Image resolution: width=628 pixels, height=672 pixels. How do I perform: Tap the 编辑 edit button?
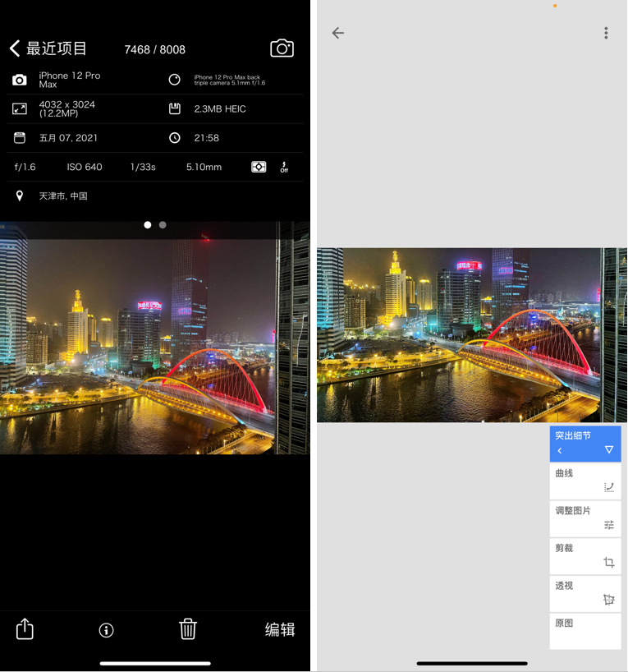coord(279,629)
